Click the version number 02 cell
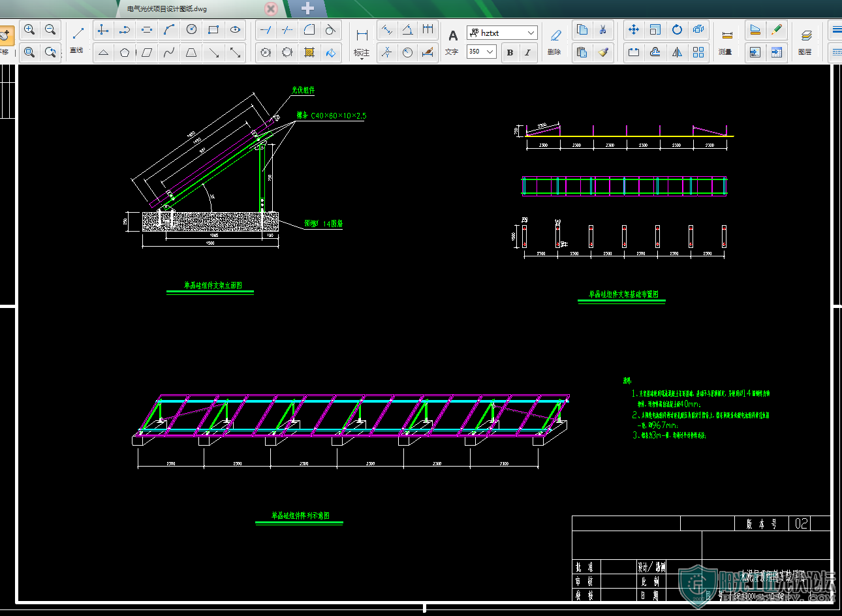 pyautogui.click(x=802, y=523)
